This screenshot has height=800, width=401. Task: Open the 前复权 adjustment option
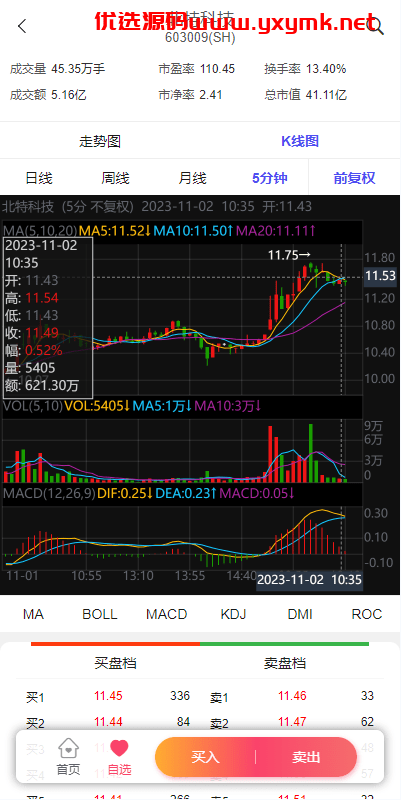click(355, 178)
